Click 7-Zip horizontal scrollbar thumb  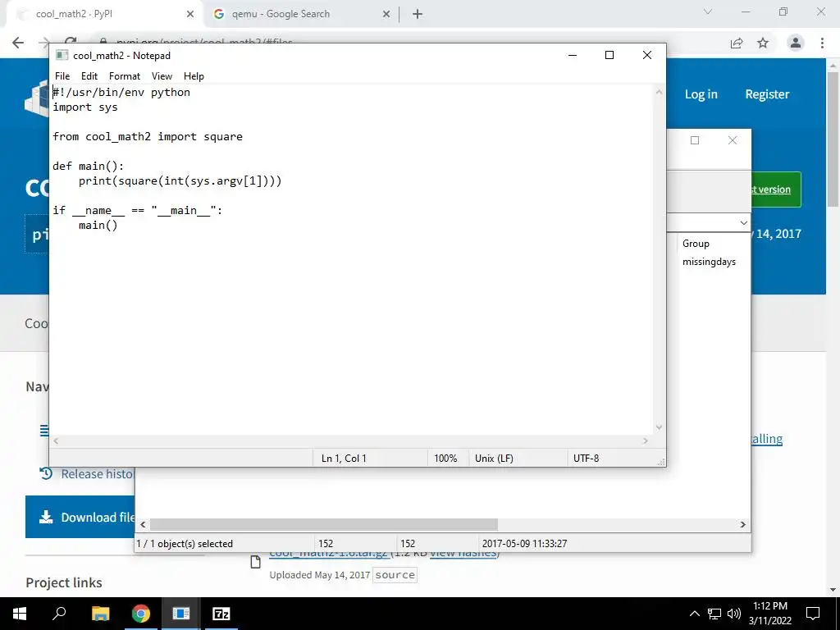click(x=323, y=524)
